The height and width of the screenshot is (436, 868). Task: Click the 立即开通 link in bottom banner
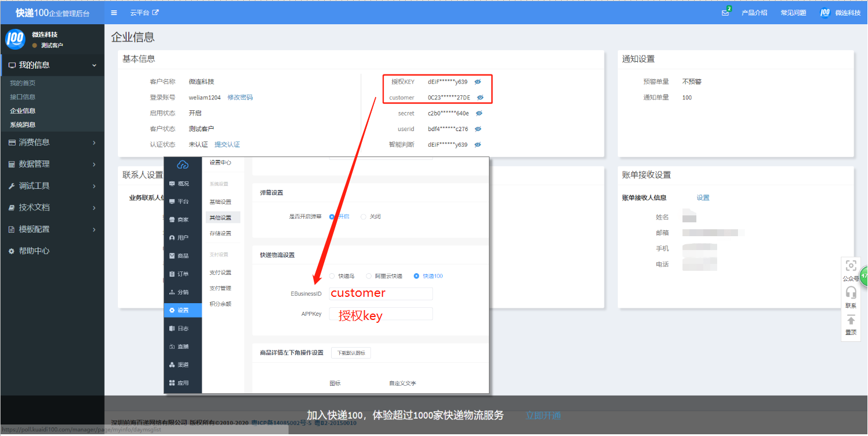coord(543,415)
